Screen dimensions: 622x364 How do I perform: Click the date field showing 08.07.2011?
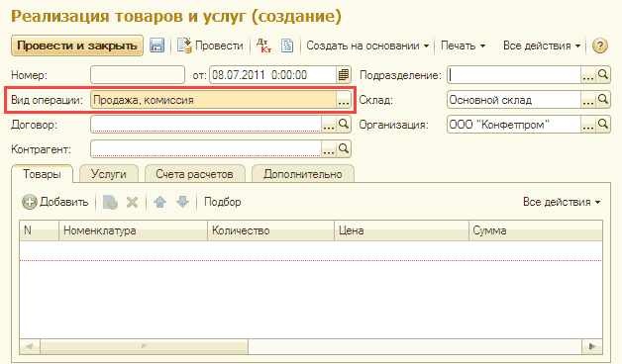273,75
